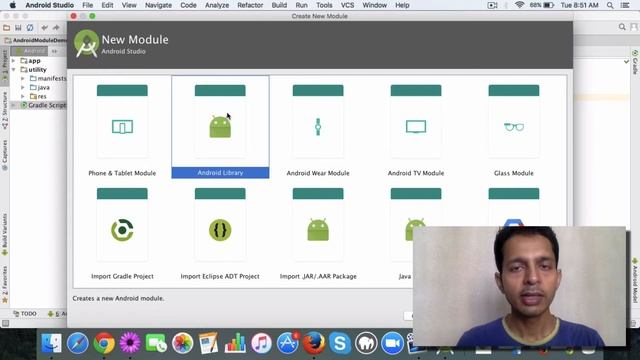Open Photos from the Dock
640x360 pixels.
click(x=182, y=343)
